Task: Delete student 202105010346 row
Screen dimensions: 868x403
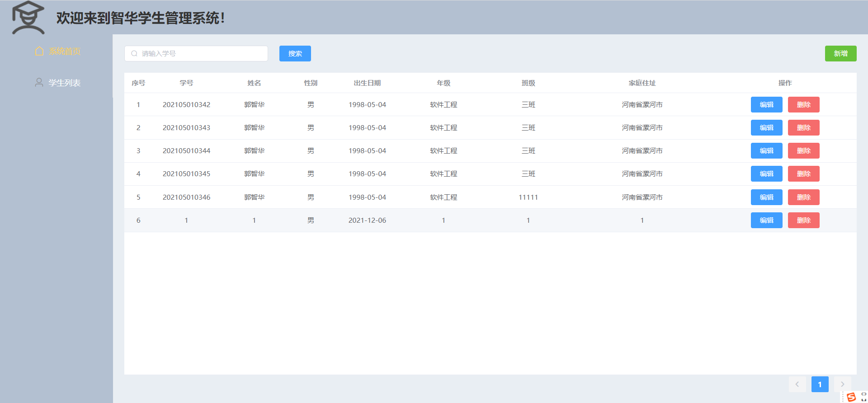Action: pos(804,197)
